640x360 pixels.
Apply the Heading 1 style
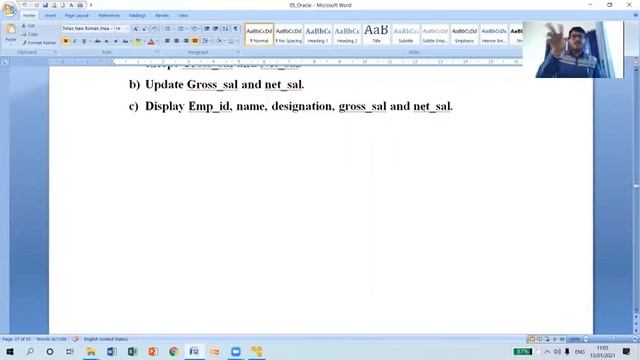click(318, 34)
